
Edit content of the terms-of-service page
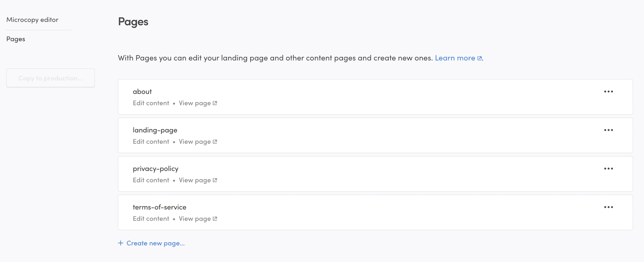click(151, 218)
